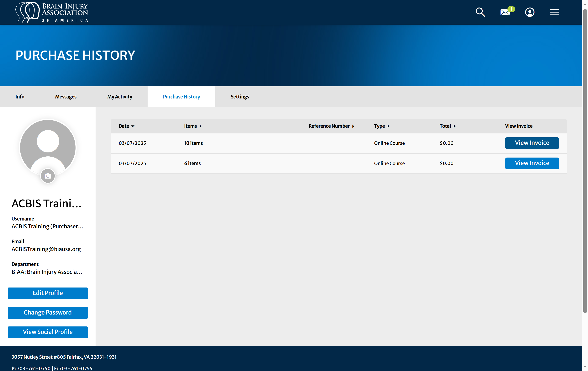Click the Change Password button
Screen dimensions: 588x371
coord(48,313)
